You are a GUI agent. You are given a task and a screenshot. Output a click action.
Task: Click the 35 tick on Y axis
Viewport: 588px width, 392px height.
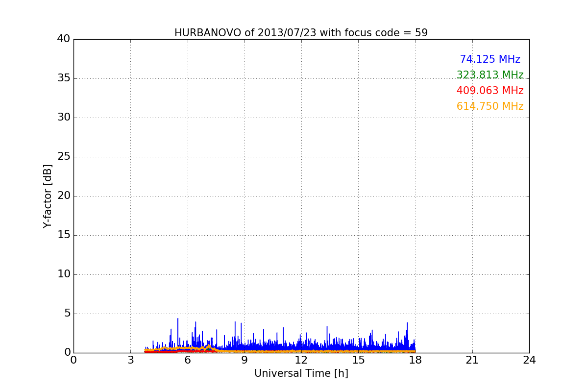click(x=64, y=78)
